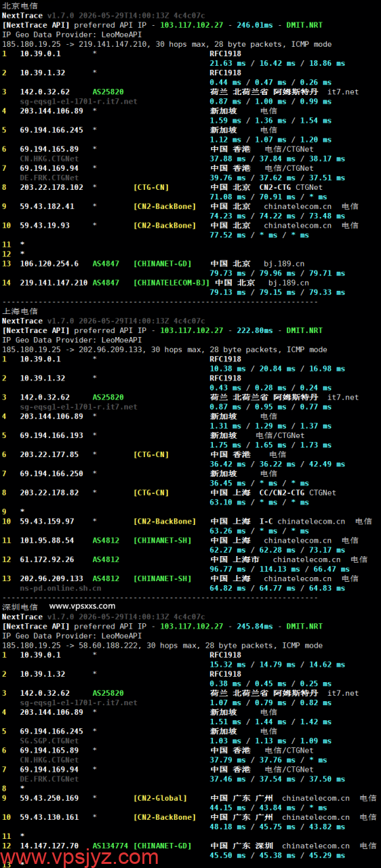The image size is (381, 868).
Task: Select latency 10.38 ms / 20.84 ms / 16.98 ms
Action: tap(277, 368)
